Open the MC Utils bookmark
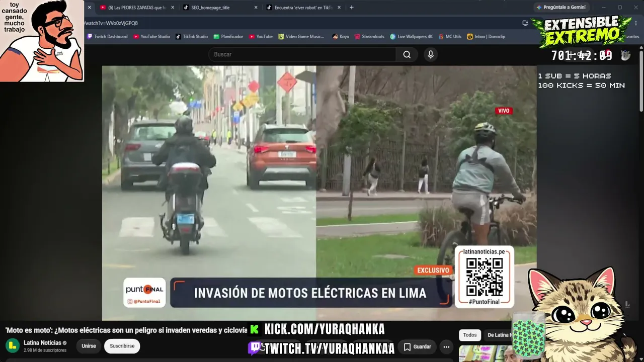Viewport: 644px width, 362px height. (450, 37)
